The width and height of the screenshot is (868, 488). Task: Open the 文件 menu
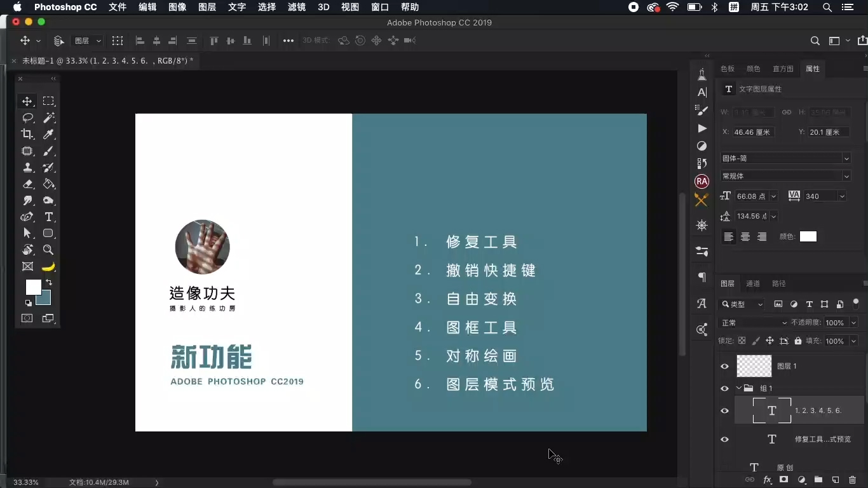click(x=118, y=7)
